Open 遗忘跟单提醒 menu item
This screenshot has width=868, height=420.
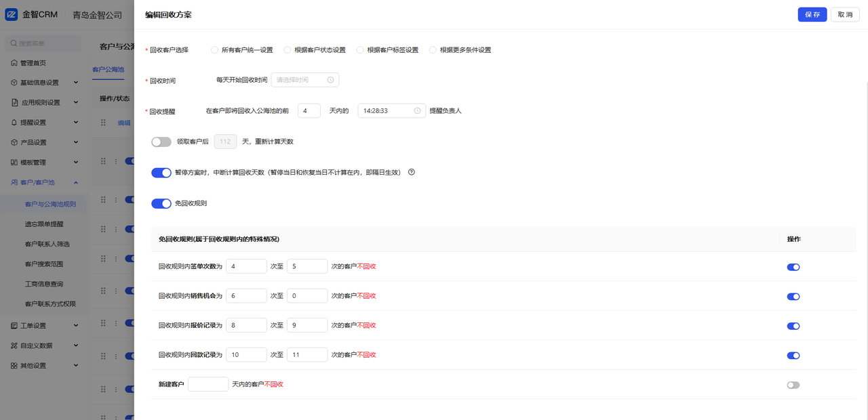click(x=45, y=224)
